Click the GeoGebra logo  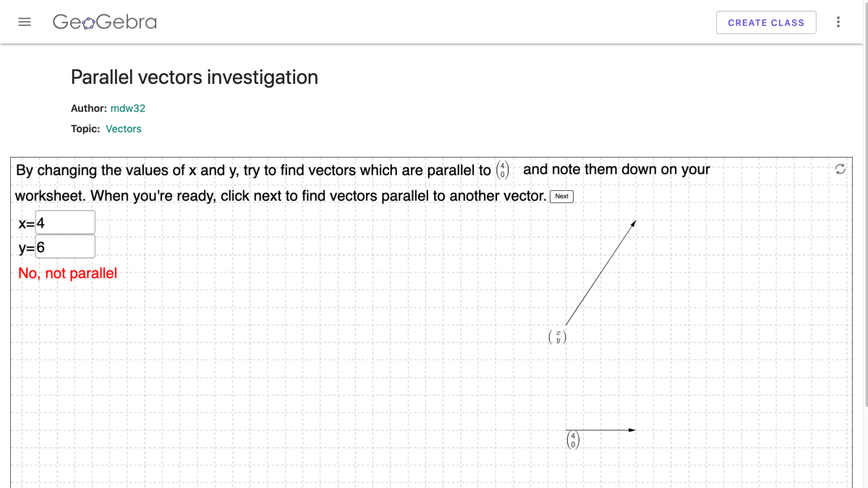click(104, 22)
